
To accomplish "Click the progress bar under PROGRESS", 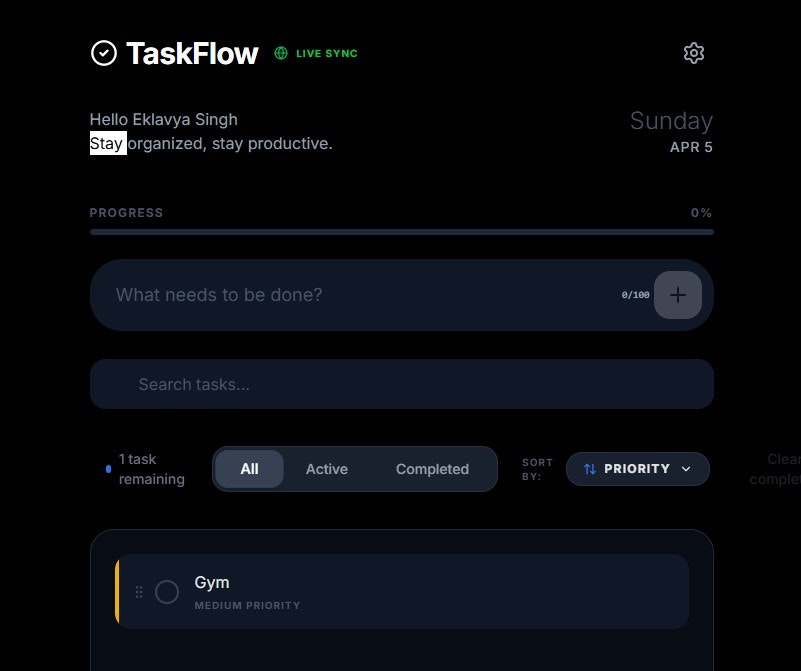I will click(400, 231).
